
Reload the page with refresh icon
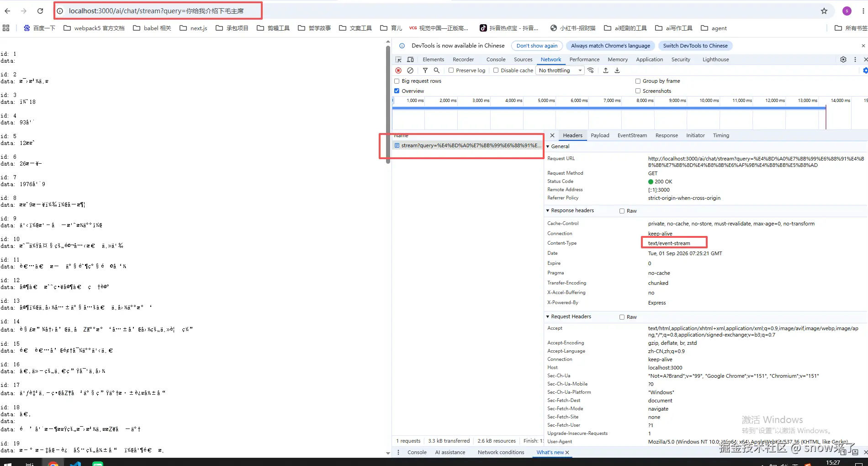click(x=40, y=11)
